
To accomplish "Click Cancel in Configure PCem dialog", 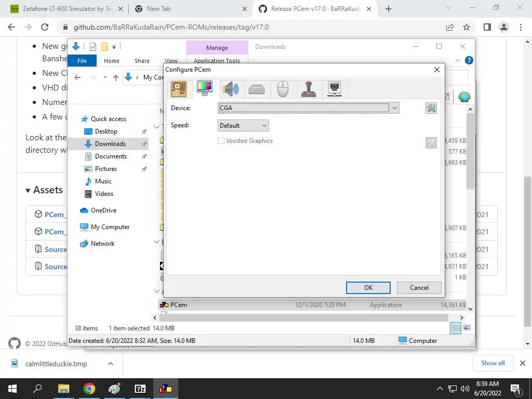I will (419, 288).
